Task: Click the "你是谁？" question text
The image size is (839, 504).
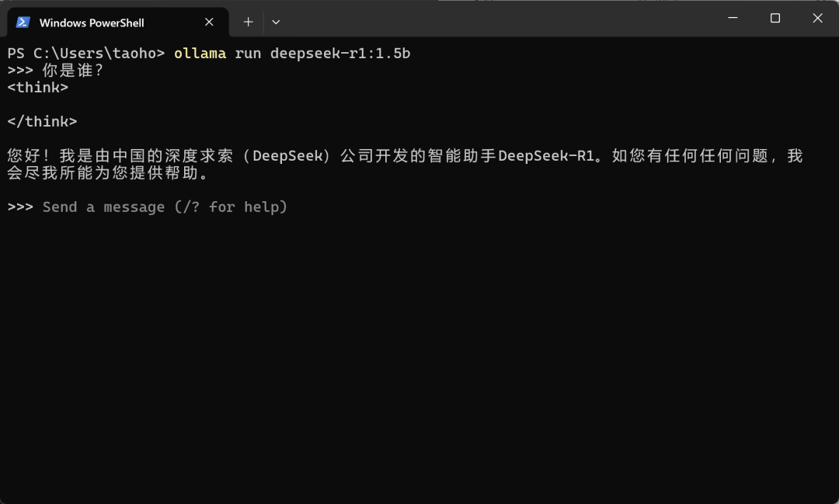Action: (x=73, y=71)
